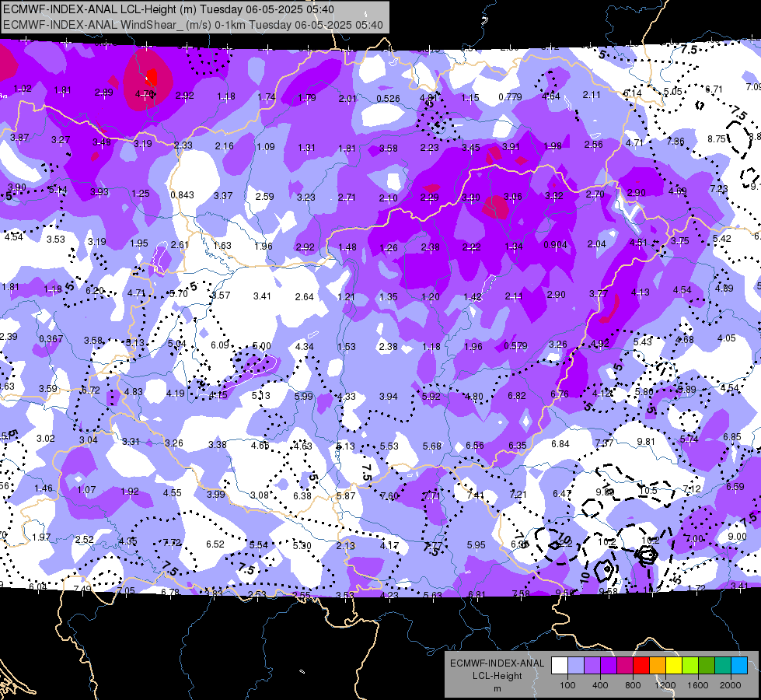Click the wind shear value 6.84
This screenshot has width=761, height=700.
(x=560, y=444)
